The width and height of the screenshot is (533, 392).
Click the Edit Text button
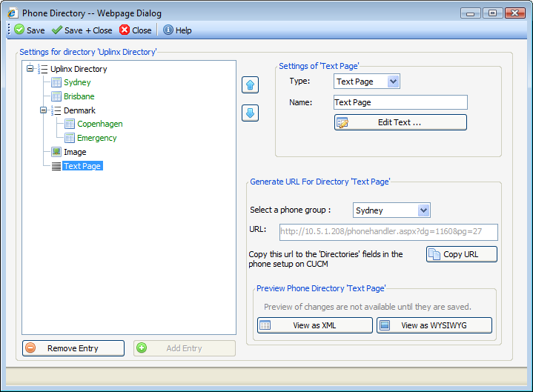coord(400,122)
